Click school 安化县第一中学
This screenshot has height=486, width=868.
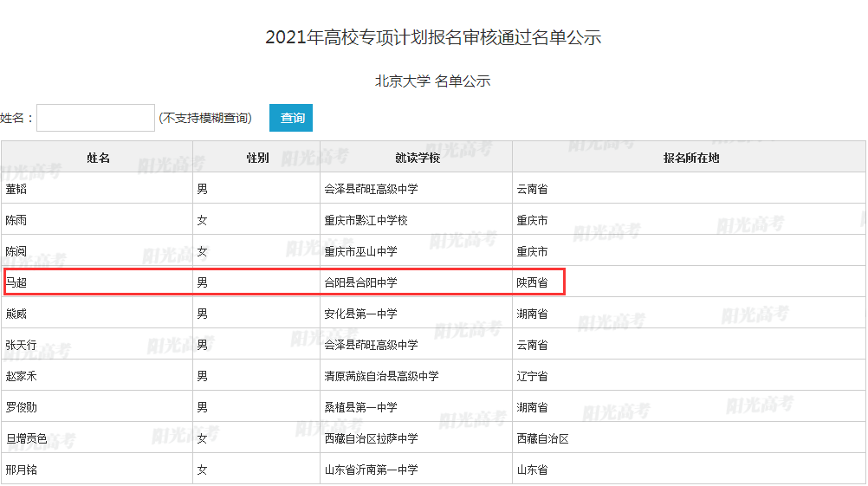(x=361, y=314)
